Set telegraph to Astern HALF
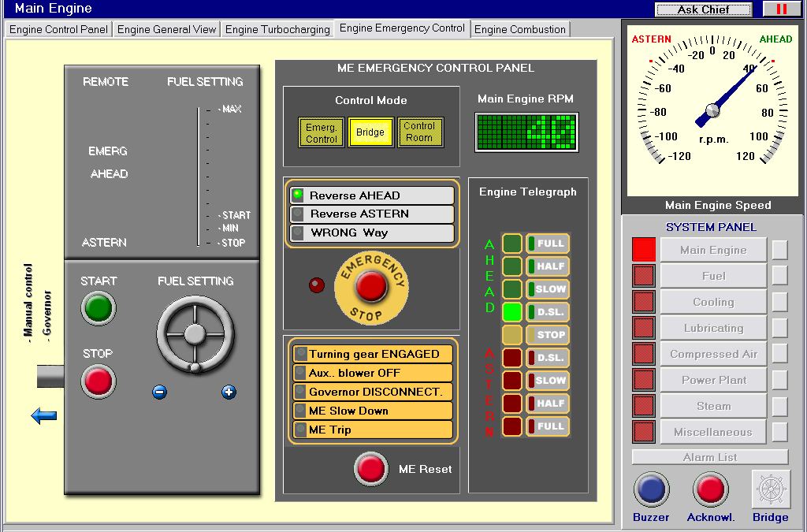 tap(548, 404)
